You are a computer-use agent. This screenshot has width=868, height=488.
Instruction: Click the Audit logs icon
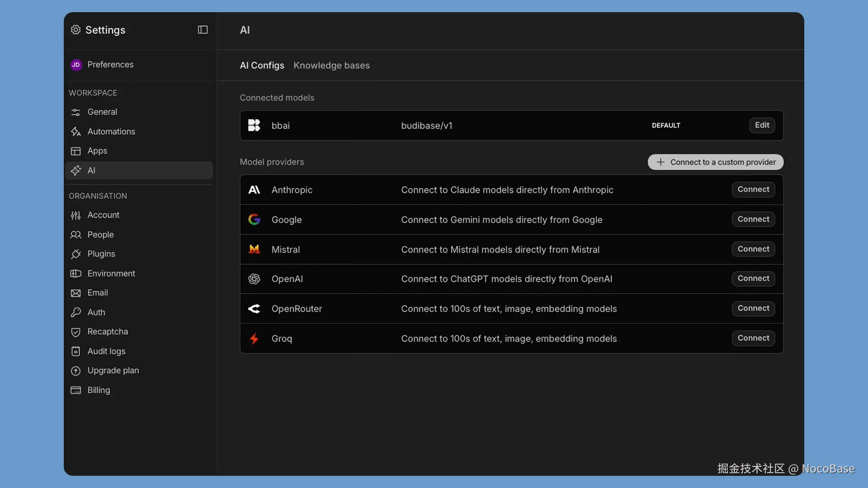pos(75,351)
